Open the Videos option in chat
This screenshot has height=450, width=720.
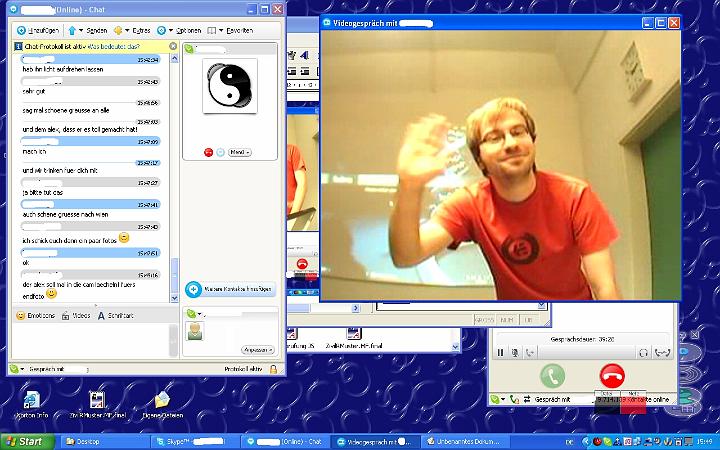pos(76,315)
